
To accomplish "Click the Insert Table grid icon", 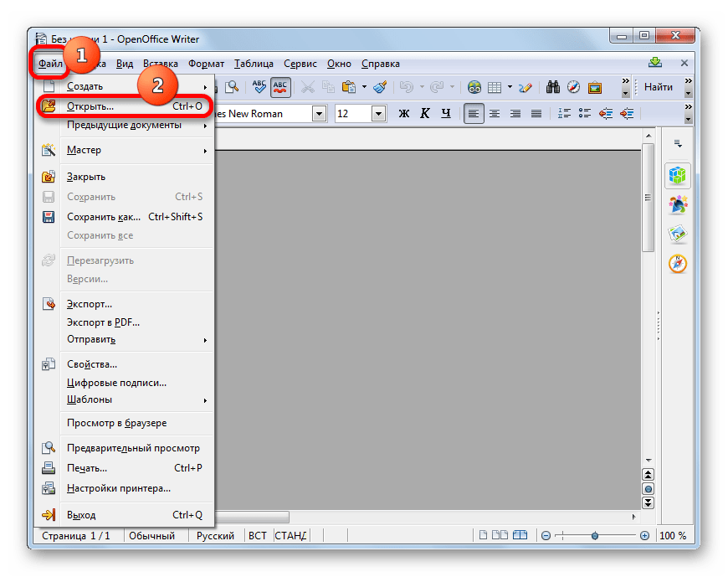I will point(495,87).
